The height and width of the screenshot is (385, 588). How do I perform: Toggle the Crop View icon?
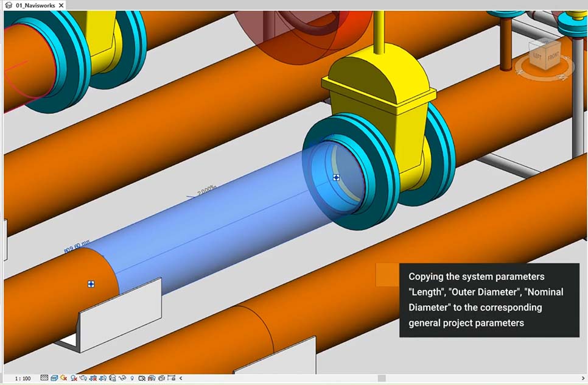tap(93, 378)
